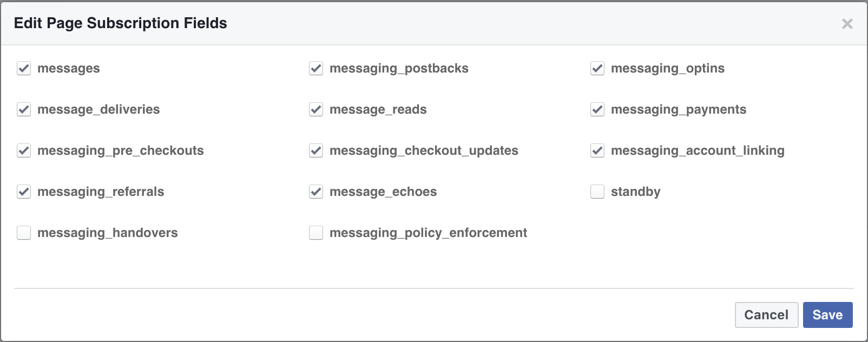
Task: Click the dialog title text
Action: (121, 23)
